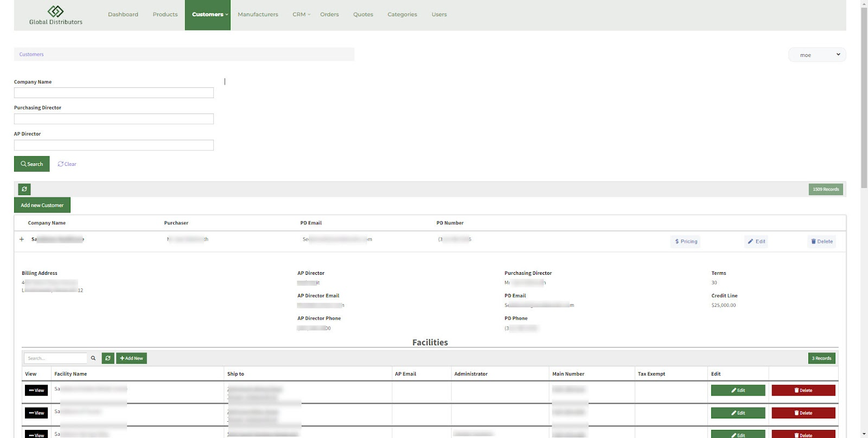Clear the search filters
Image resolution: width=868 pixels, height=438 pixels.
[67, 164]
